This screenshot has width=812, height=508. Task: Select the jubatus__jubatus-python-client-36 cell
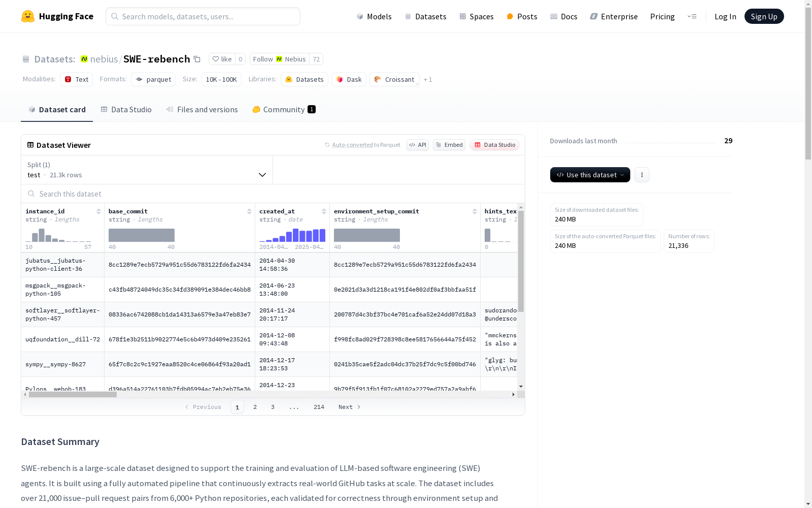point(63,265)
